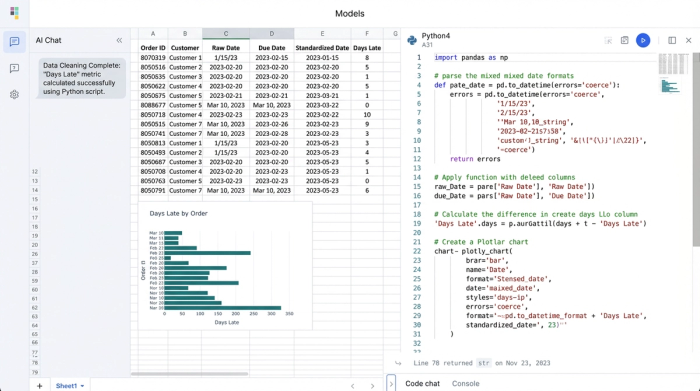
Task: Open the AI Chat sidebar icon
Action: pyautogui.click(x=14, y=42)
